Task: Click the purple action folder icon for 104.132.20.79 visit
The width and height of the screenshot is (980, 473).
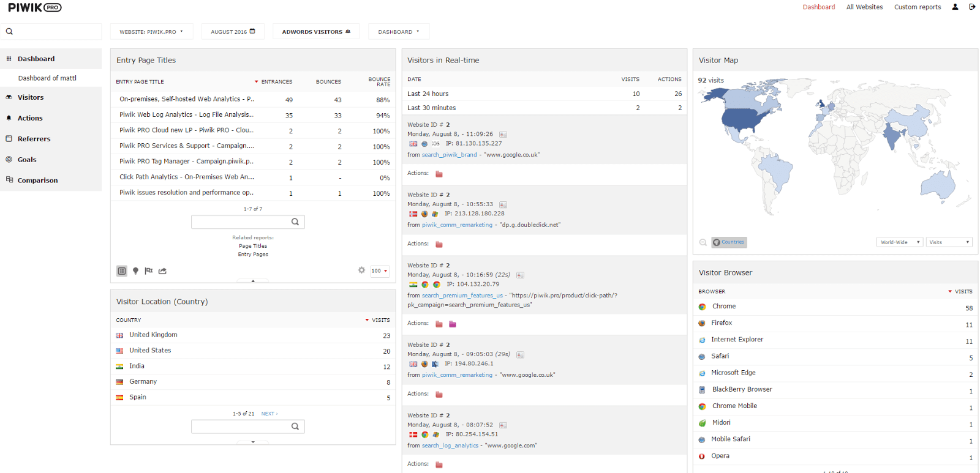Action: coord(453,324)
